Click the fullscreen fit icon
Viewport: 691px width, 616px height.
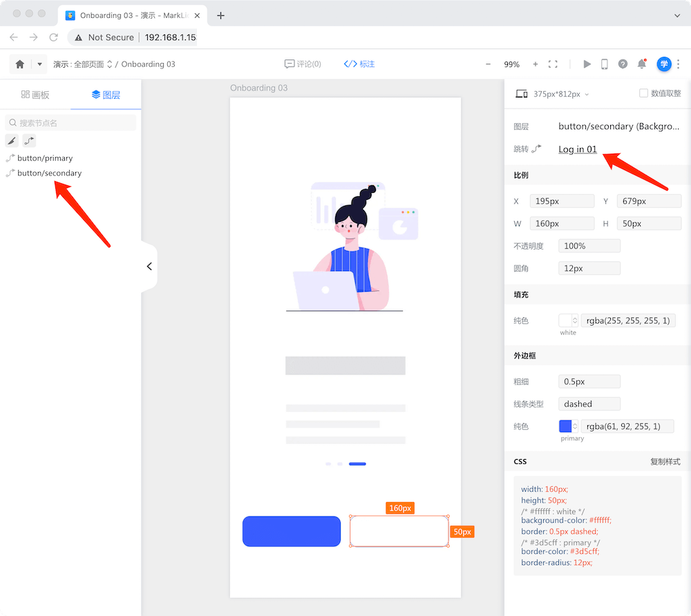point(553,64)
